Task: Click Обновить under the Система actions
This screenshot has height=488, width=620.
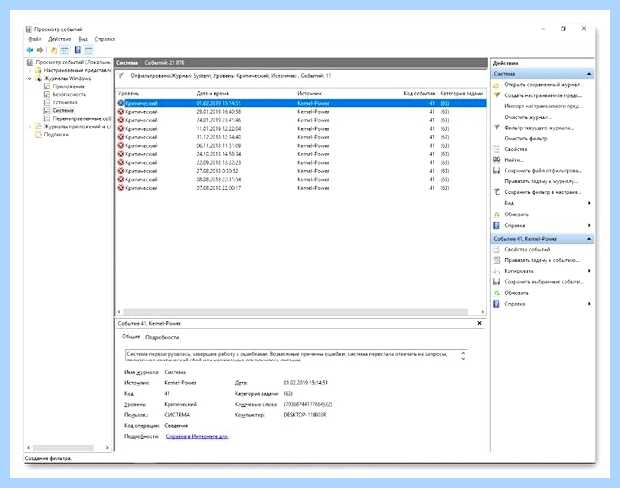Action: (516, 214)
